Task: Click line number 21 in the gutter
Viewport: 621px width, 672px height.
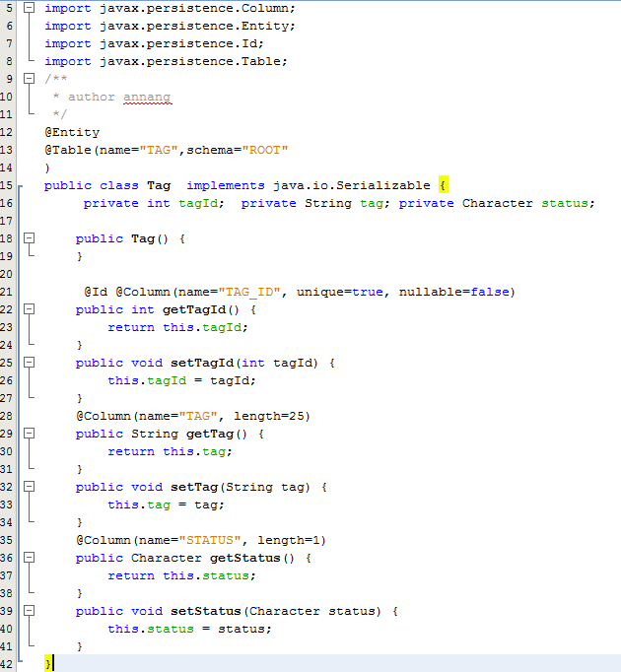Action: pyautogui.click(x=7, y=292)
